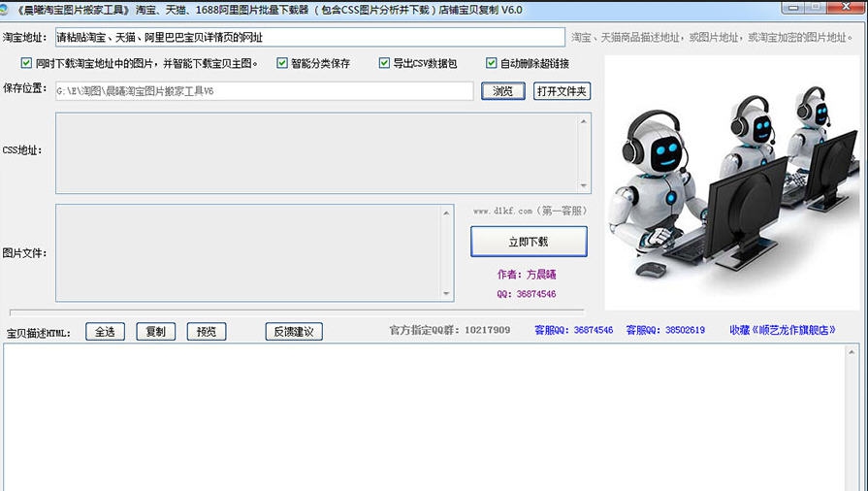
Task: Click the robot customer service banner image
Action: click(732, 182)
